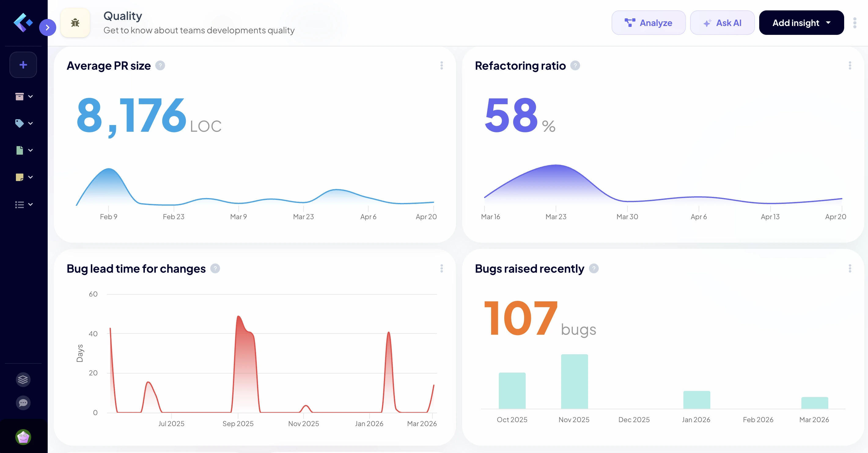Click the Feb 9 axis label
This screenshot has width=868, height=453.
[x=108, y=217]
